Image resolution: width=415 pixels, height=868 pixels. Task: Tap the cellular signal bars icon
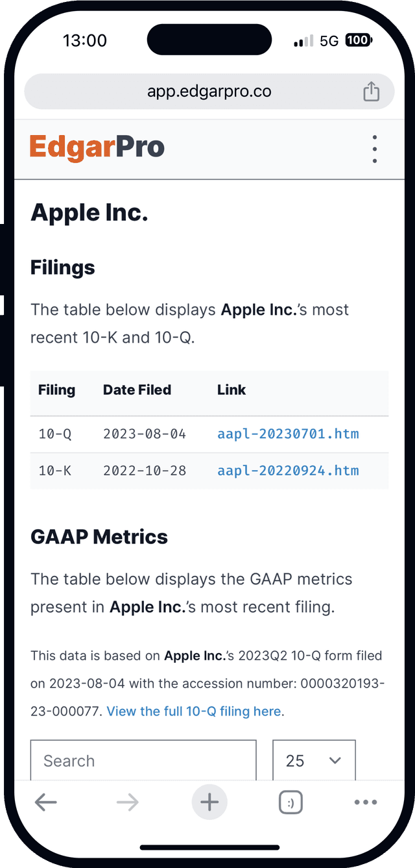(303, 42)
